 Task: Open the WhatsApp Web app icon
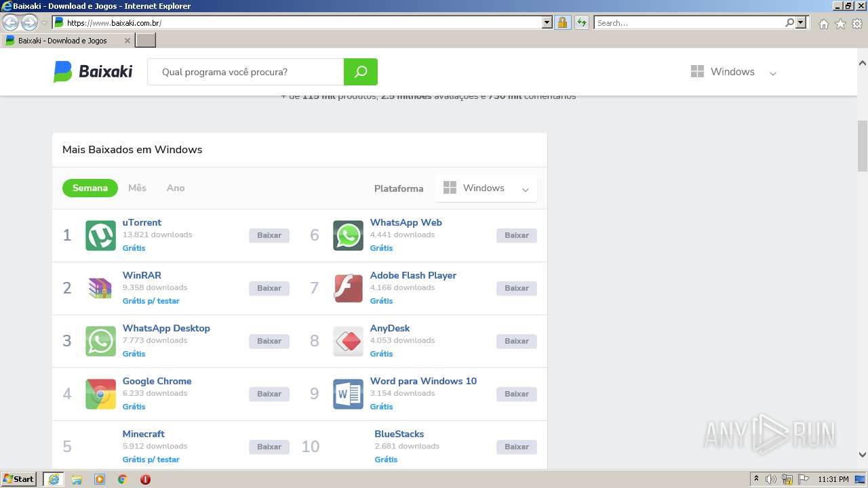348,235
